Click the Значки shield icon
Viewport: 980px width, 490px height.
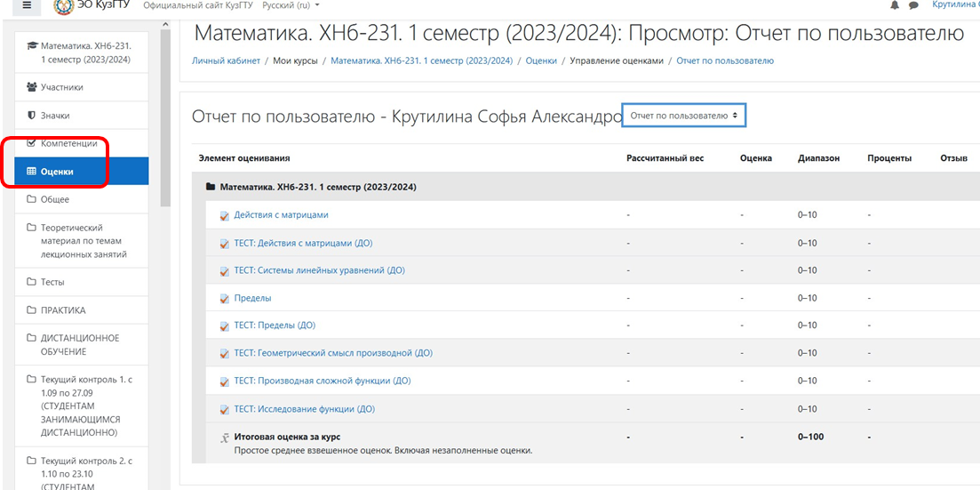(31, 116)
